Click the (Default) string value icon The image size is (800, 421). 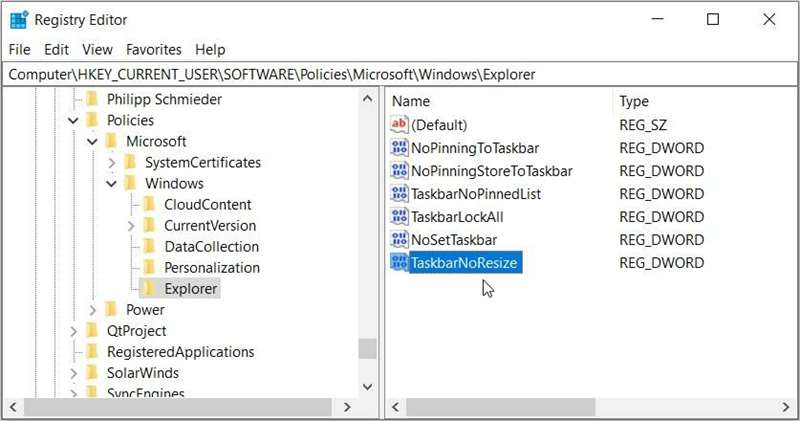point(400,125)
